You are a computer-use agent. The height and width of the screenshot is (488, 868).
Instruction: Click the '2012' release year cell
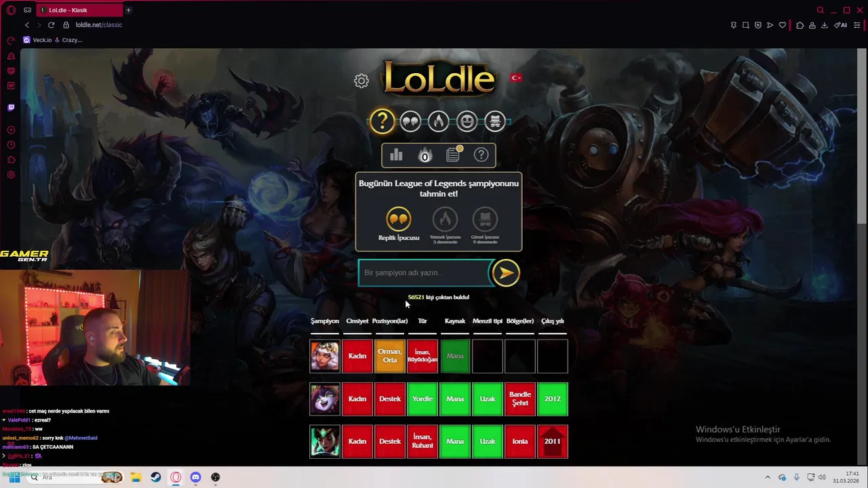(553, 399)
